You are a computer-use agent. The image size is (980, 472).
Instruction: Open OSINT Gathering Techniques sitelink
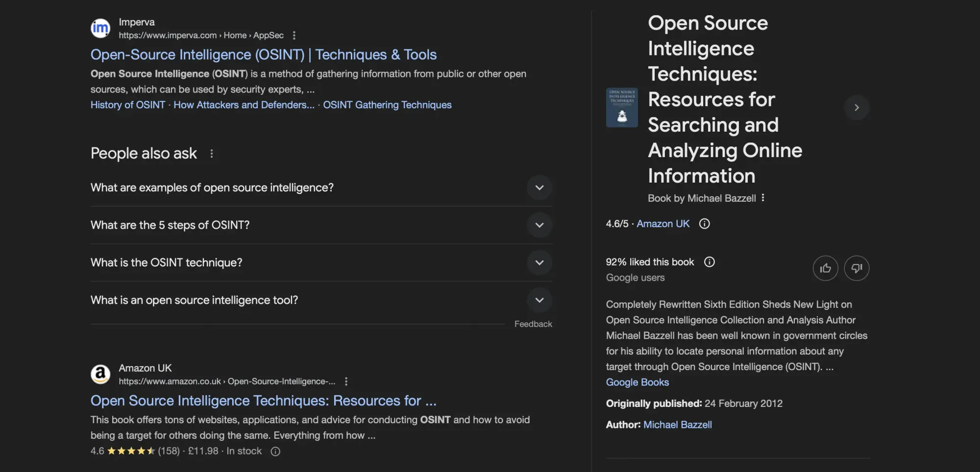point(387,105)
